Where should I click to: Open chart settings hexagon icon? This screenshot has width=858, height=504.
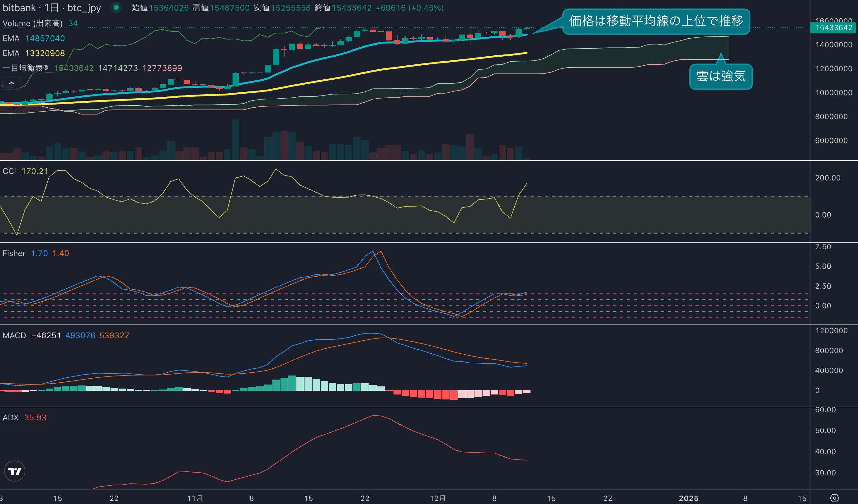(x=835, y=498)
